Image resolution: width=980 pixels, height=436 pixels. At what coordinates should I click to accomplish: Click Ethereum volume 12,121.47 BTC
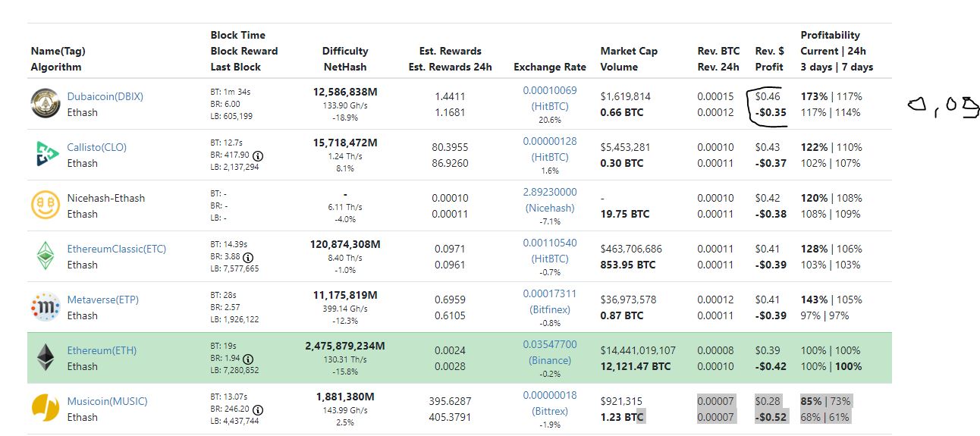[636, 366]
